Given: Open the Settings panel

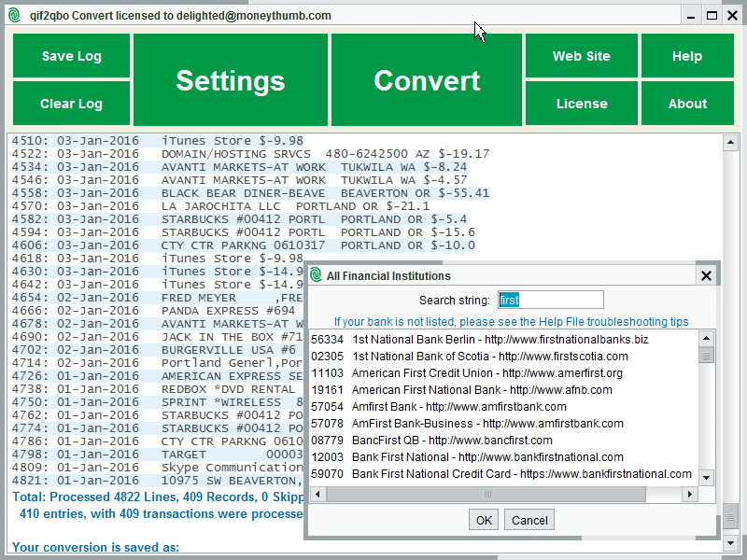Looking at the screenshot, I should 231,79.
